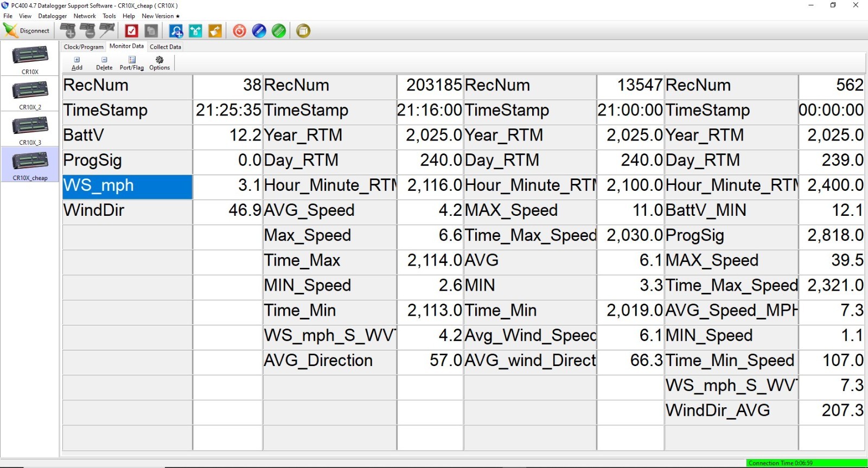Select the WindDir field cell
The height and width of the screenshot is (468, 868).
(127, 210)
